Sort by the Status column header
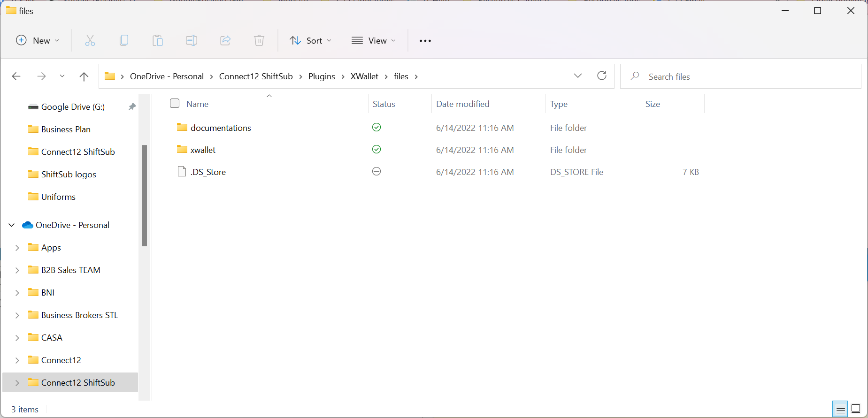868x418 pixels. pyautogui.click(x=384, y=104)
